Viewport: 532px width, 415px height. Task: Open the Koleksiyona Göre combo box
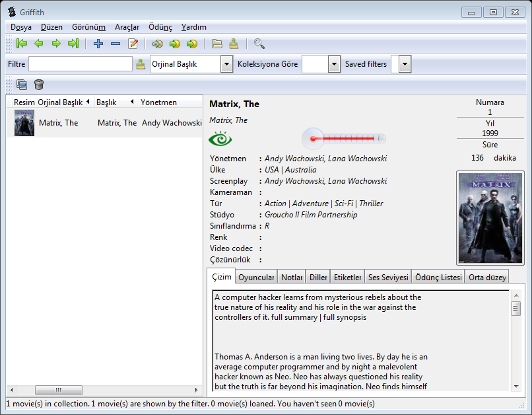333,64
